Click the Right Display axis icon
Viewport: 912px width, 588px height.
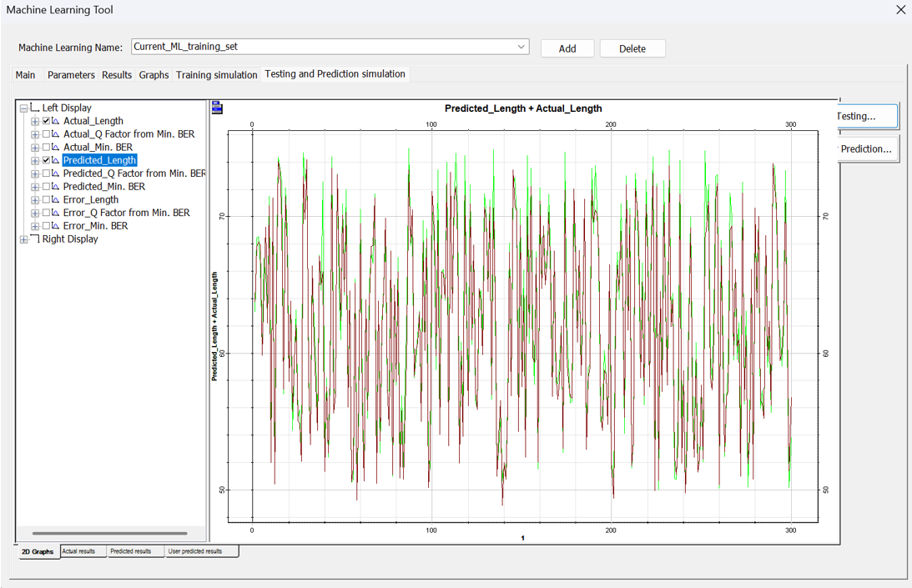point(34,239)
